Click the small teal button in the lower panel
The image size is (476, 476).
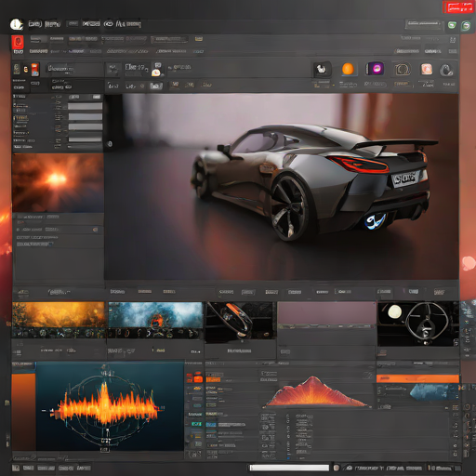click(x=196, y=424)
